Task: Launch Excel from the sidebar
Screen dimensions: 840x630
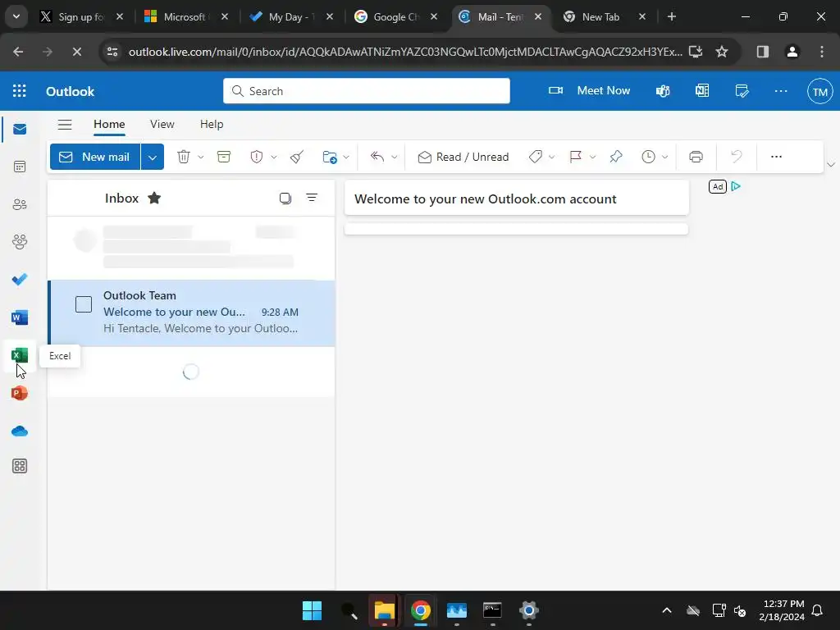Action: click(x=20, y=355)
